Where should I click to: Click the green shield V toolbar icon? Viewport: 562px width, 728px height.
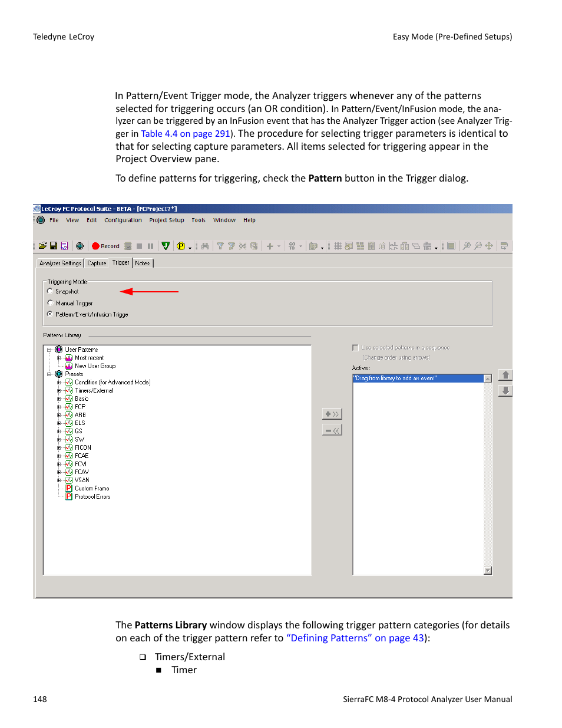point(166,246)
